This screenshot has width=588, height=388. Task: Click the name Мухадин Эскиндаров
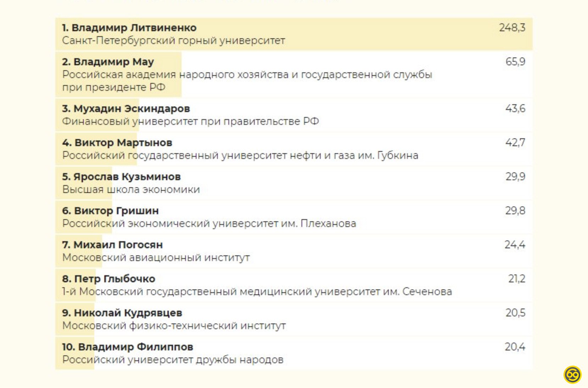[126, 109]
